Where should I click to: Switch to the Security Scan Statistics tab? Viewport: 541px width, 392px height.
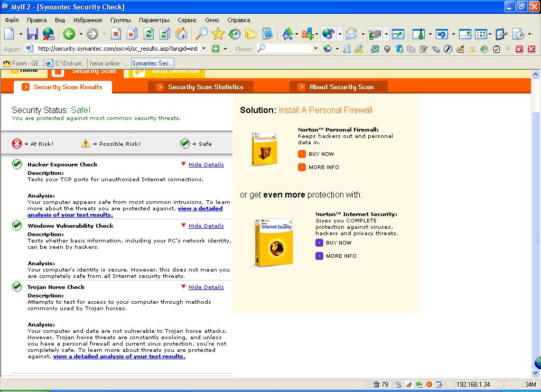coord(201,87)
